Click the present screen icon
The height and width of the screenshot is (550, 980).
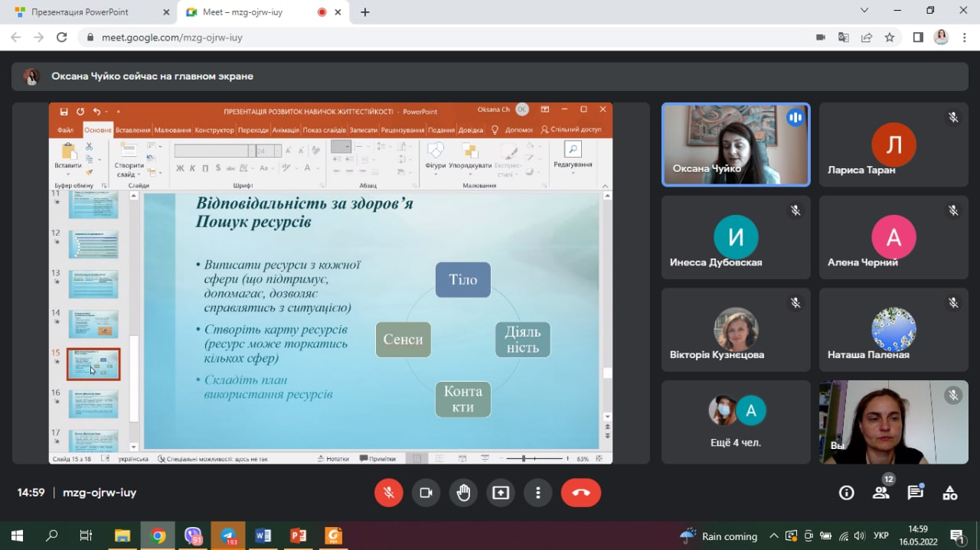501,493
